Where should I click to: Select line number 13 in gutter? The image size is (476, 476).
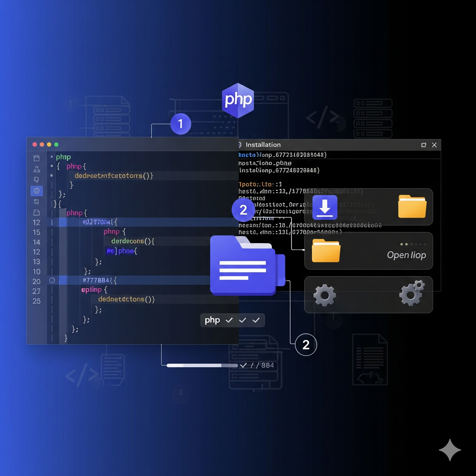(x=36, y=262)
